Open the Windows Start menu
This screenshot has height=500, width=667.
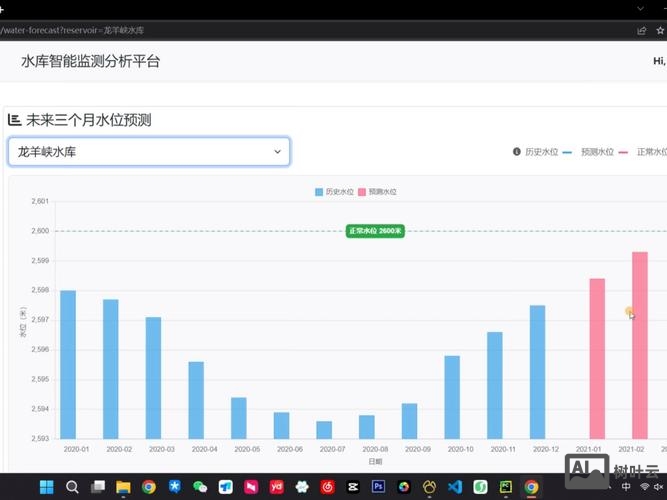pos(46,486)
